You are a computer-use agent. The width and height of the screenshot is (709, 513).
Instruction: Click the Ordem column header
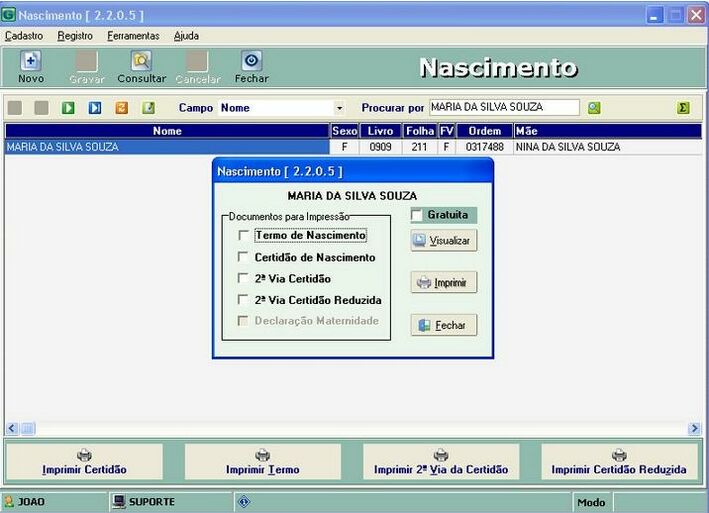click(485, 131)
